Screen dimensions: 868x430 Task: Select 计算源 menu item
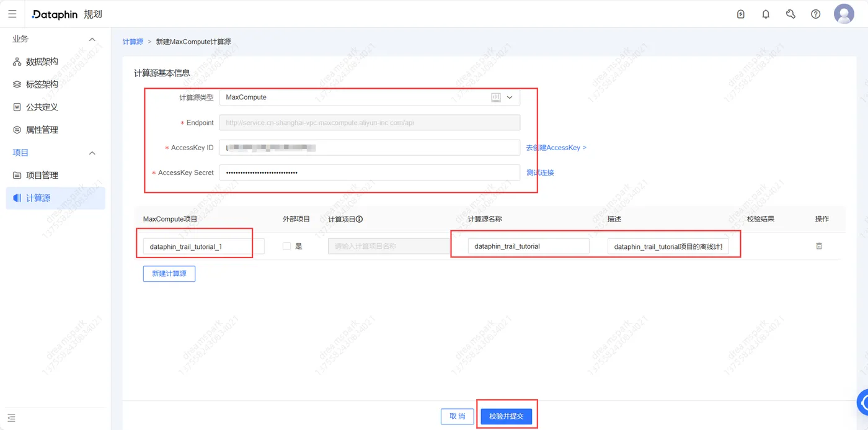56,198
